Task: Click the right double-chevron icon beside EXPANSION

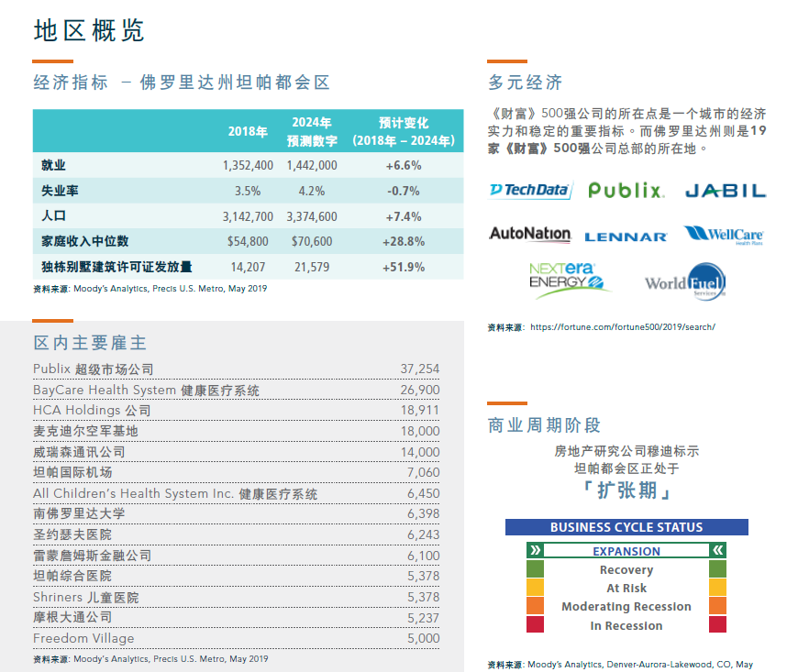Action: 717,550
